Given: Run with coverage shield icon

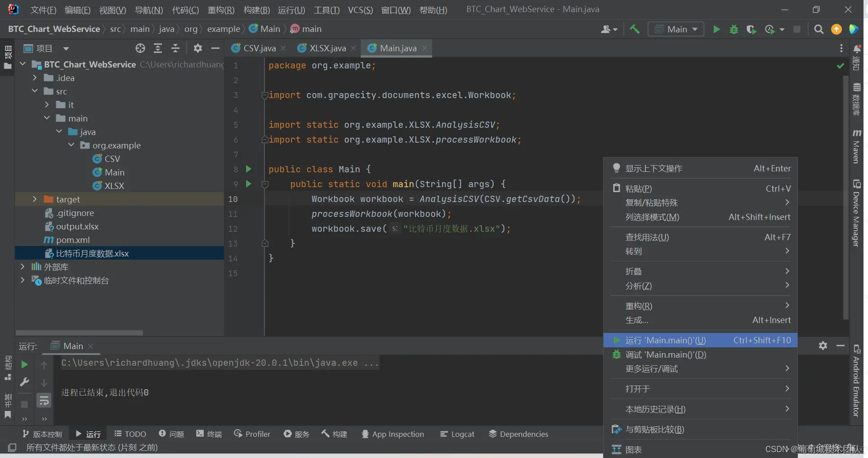Looking at the screenshot, I should 751,29.
